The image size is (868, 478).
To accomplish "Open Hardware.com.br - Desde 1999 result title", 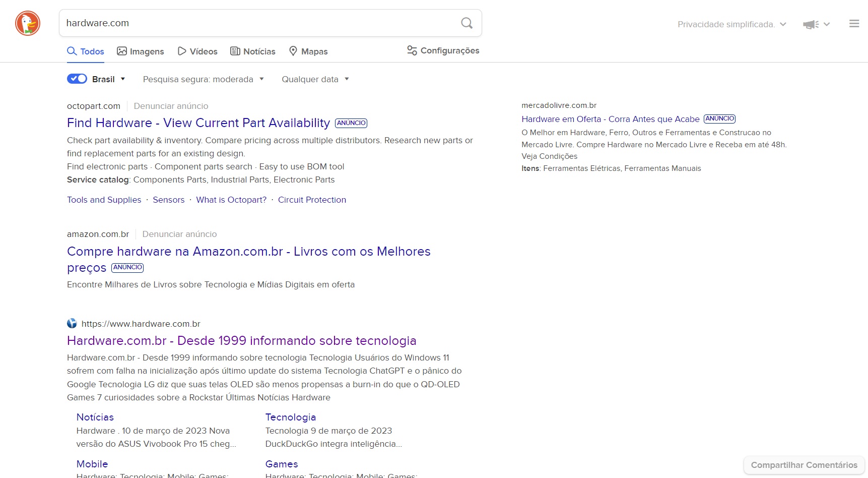I will [242, 341].
